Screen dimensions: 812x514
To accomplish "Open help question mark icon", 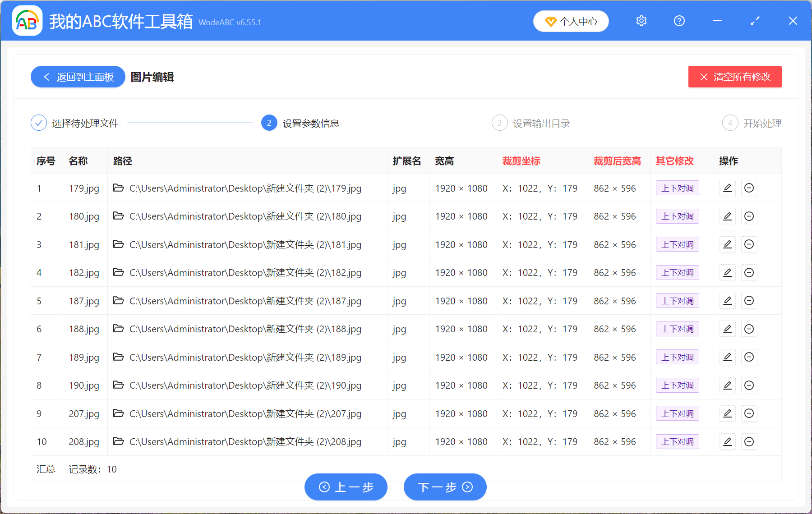I will point(679,21).
